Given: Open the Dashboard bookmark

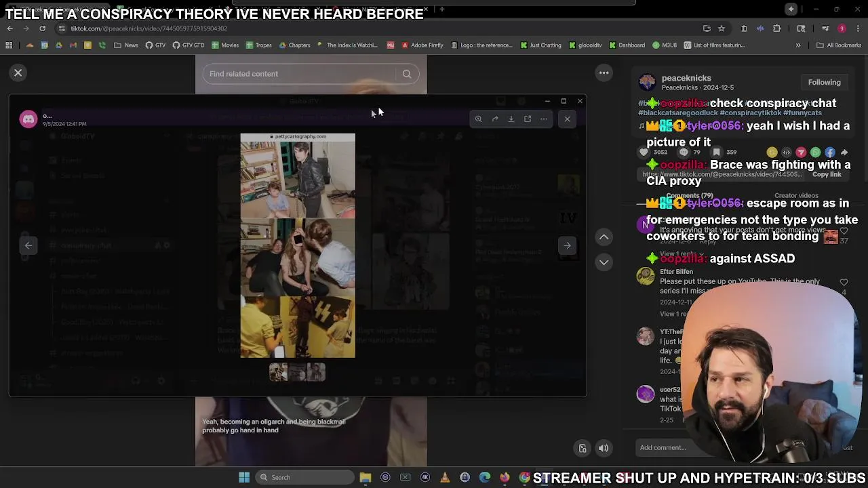Looking at the screenshot, I should (x=627, y=45).
